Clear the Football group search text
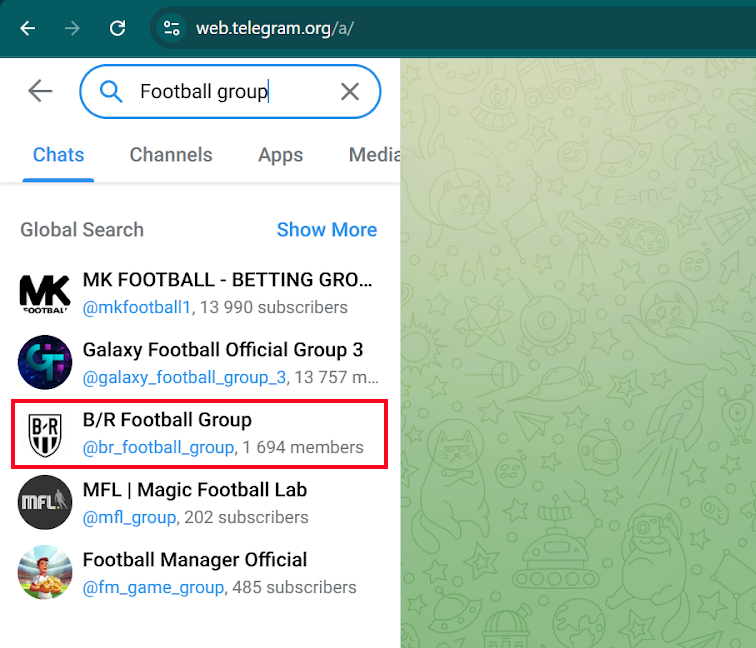 point(350,91)
